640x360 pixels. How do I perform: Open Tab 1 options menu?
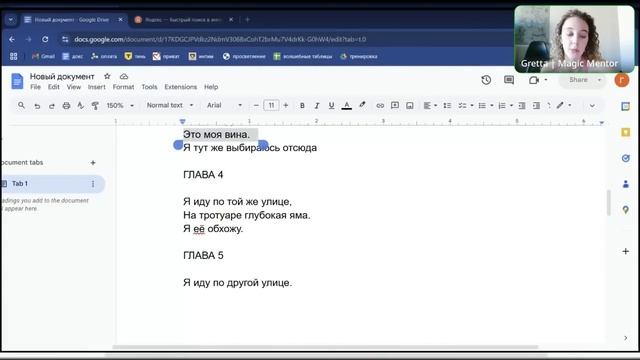tap(93, 184)
